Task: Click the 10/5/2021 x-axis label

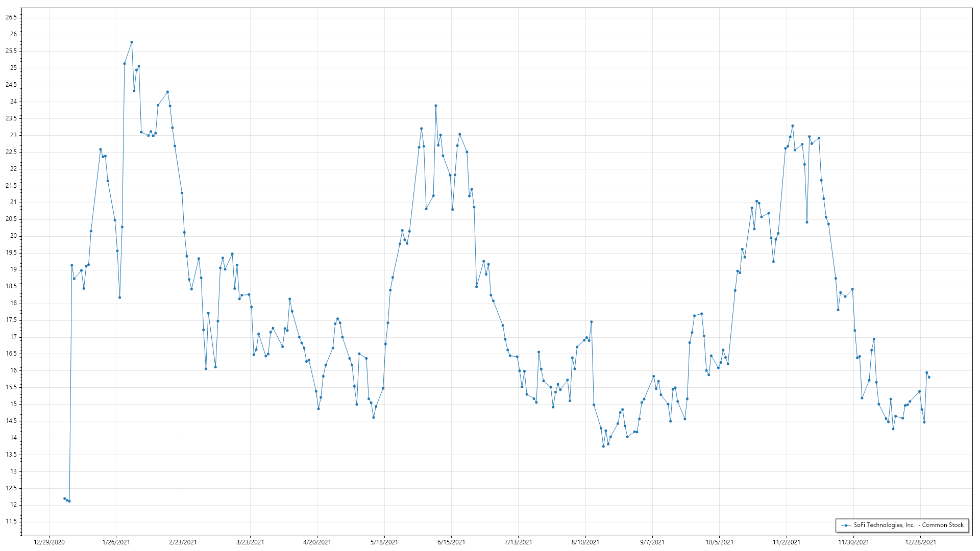Action: [719, 542]
